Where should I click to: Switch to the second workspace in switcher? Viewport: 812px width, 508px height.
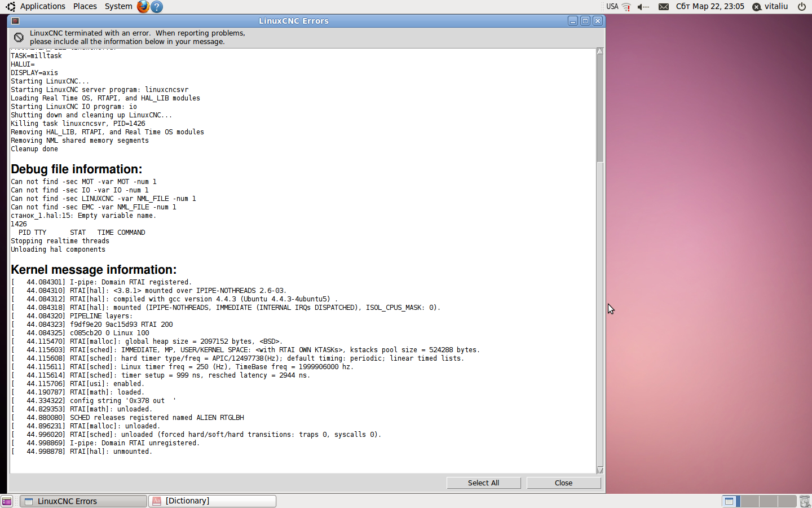750,501
